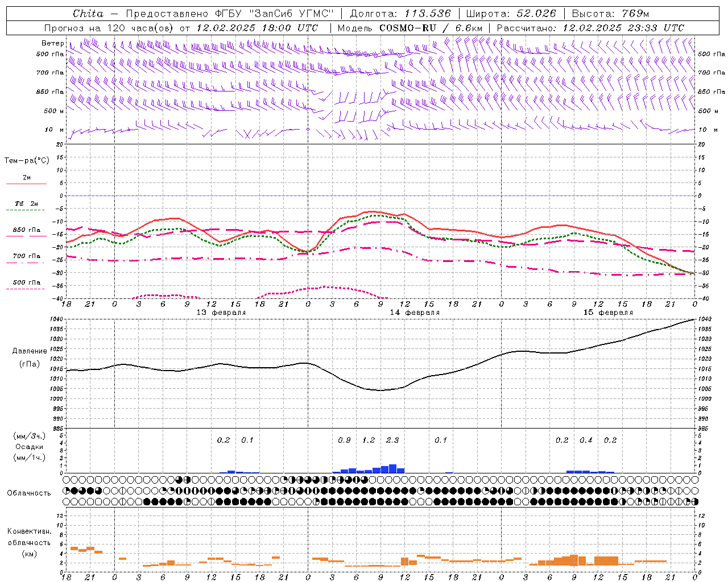Click the '(км)' convective height unit
Viewport: 728px width, 582px height.
pyautogui.click(x=30, y=554)
